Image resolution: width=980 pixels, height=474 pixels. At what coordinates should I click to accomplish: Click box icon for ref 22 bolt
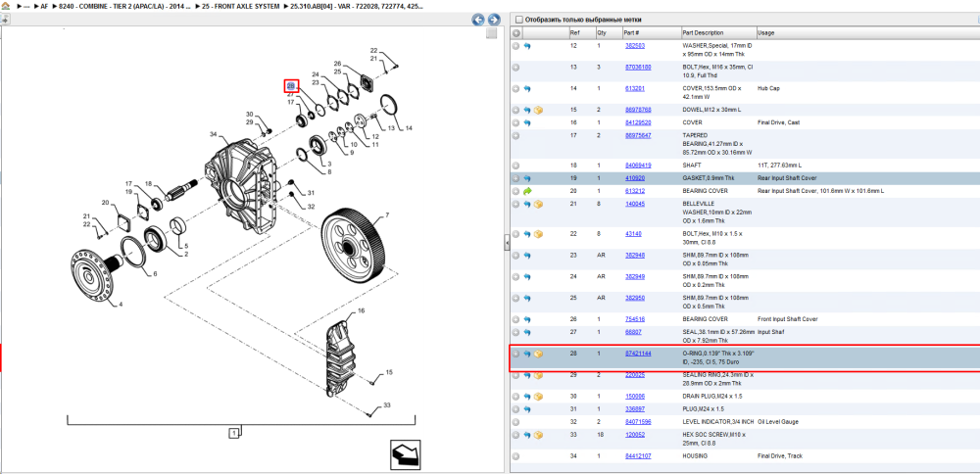click(x=538, y=234)
